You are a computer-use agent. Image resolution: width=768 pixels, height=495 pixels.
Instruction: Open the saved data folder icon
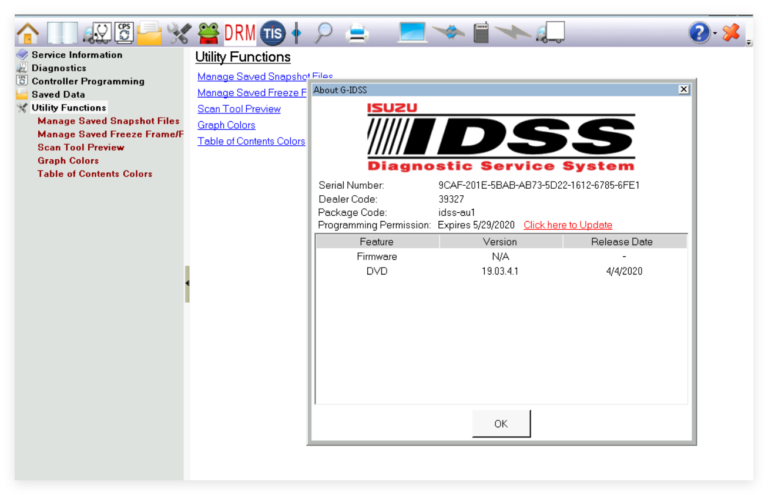(x=149, y=33)
